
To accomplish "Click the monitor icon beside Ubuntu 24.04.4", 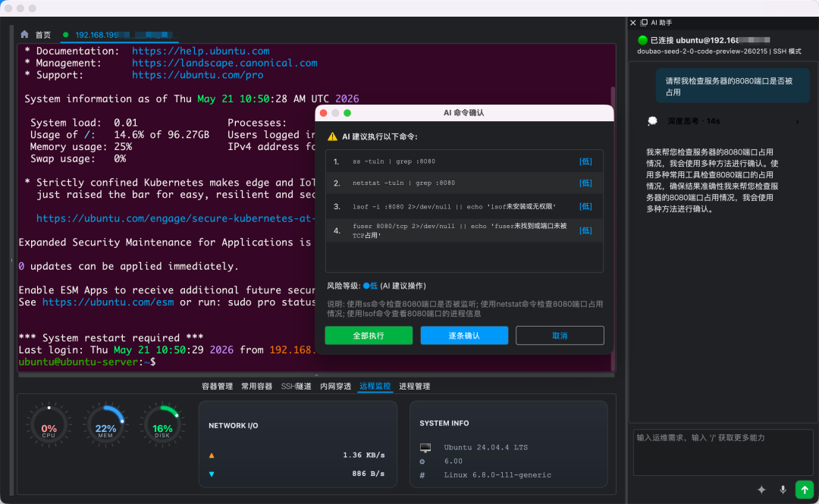I will tap(425, 448).
